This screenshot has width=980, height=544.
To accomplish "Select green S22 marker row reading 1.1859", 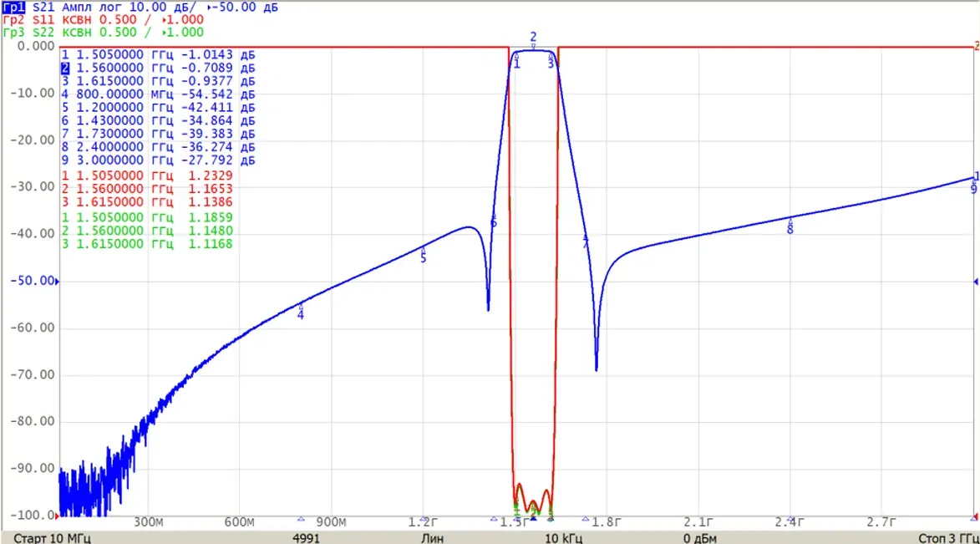I will (x=147, y=217).
